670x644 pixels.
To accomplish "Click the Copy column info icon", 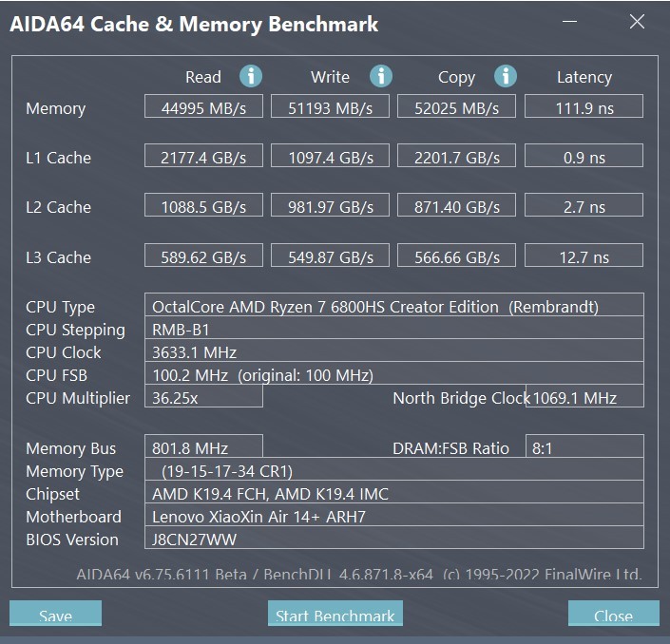I will pos(506,77).
